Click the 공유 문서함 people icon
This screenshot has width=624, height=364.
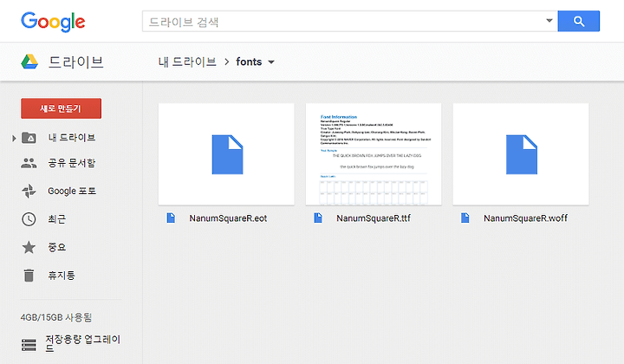(29, 163)
